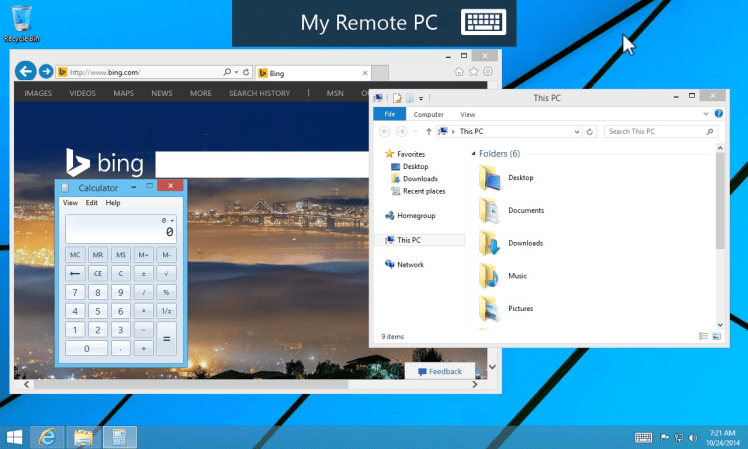The width and height of the screenshot is (748, 449).
Task: Open the address bar dropdown in This PC
Action: (x=577, y=132)
